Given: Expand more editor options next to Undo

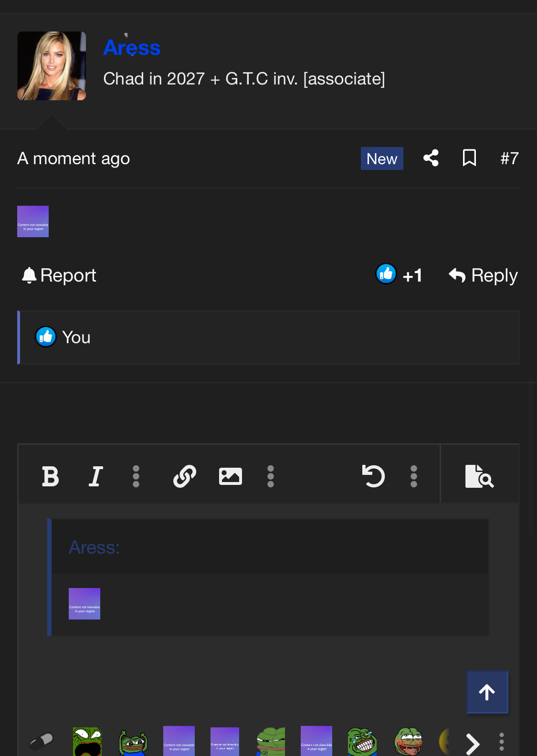Looking at the screenshot, I should point(414,476).
